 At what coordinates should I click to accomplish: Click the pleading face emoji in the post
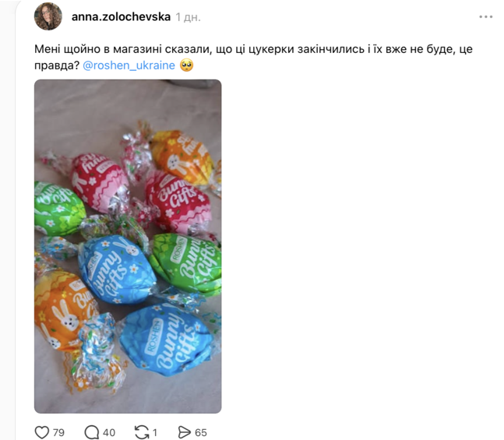click(186, 65)
